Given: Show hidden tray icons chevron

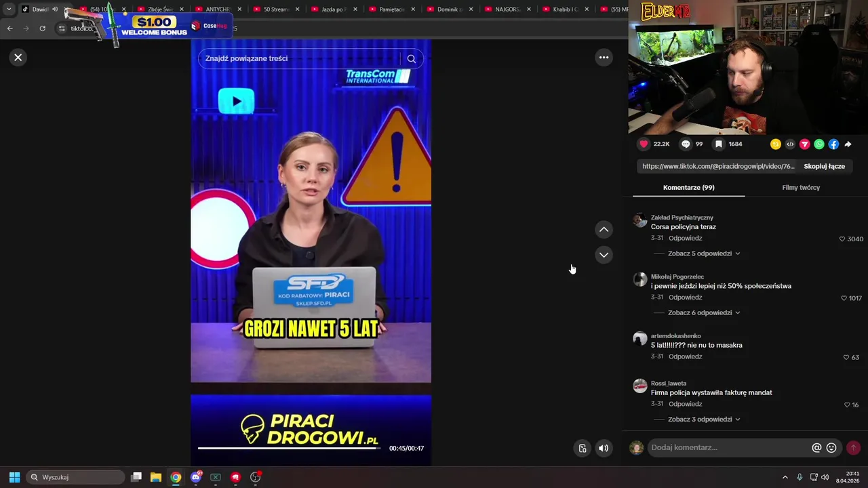Looking at the screenshot, I should (785, 477).
